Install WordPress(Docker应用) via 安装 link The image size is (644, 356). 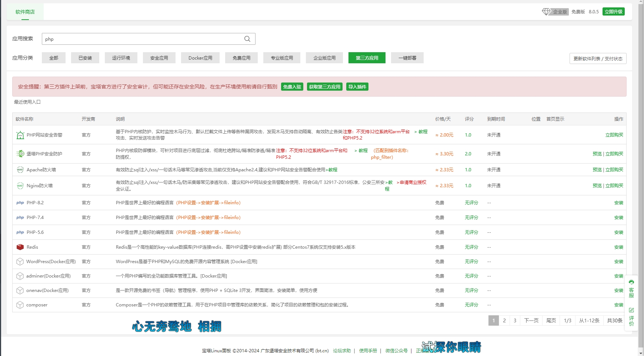(619, 262)
